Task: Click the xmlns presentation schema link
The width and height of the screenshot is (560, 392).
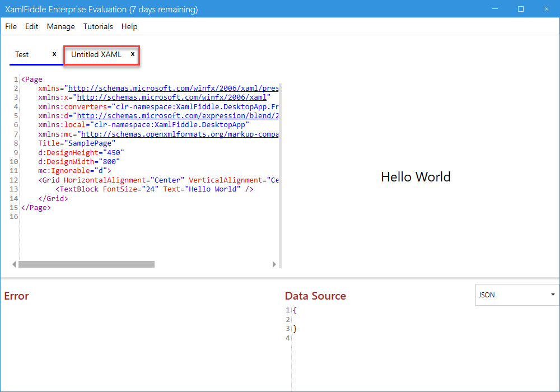Action: (173, 88)
